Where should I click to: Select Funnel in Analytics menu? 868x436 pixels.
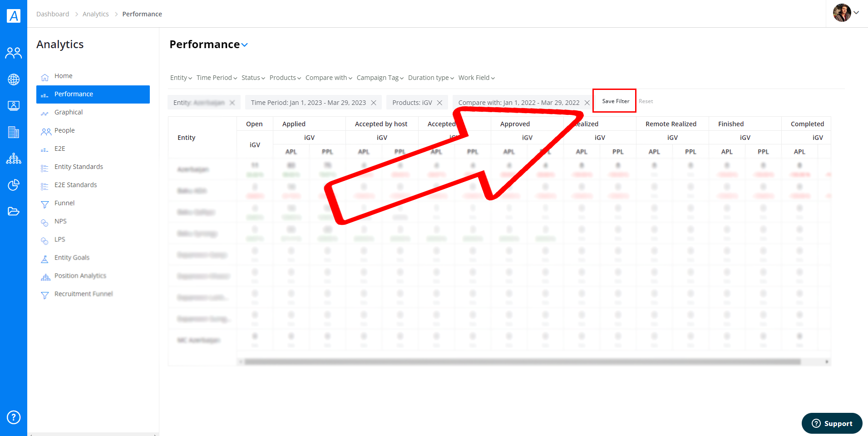[64, 203]
